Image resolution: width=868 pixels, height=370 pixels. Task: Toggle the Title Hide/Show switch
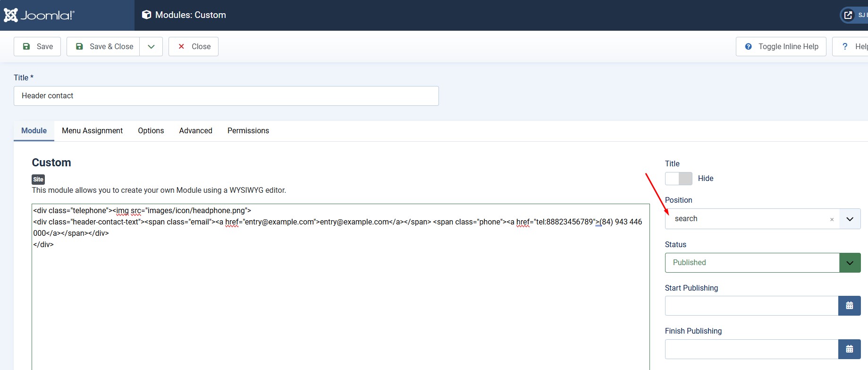(678, 179)
